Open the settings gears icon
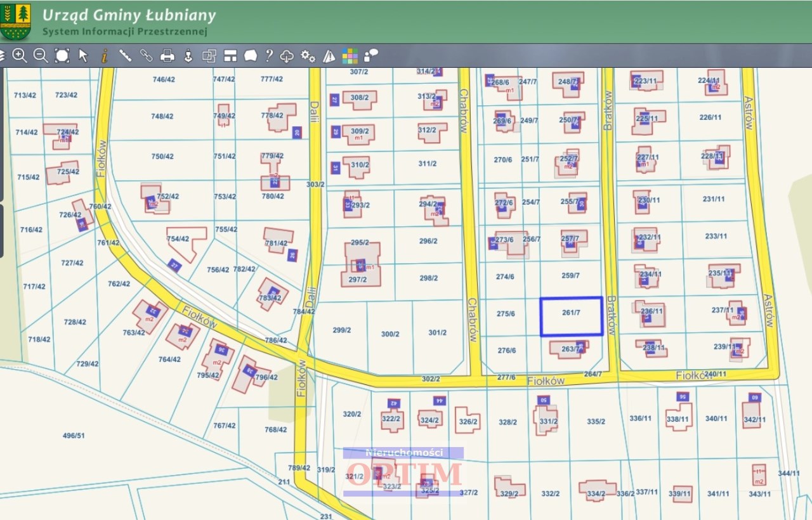The width and height of the screenshot is (812, 520). click(308, 56)
